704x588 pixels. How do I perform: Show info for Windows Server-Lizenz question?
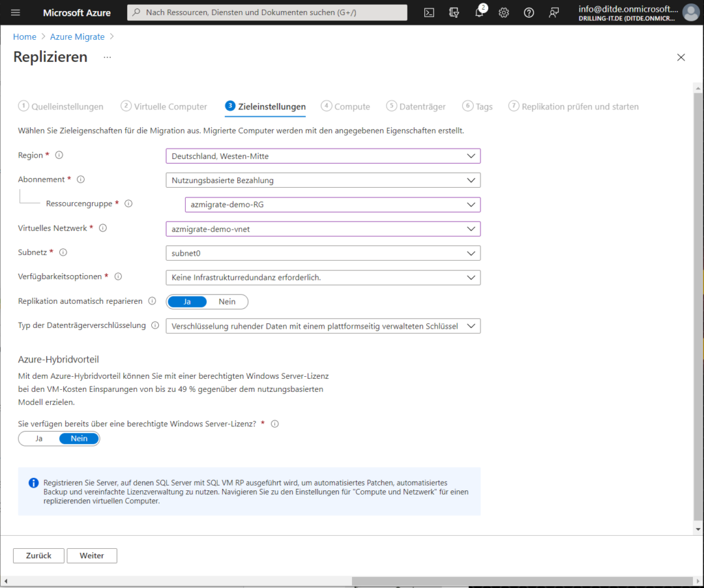(x=275, y=424)
